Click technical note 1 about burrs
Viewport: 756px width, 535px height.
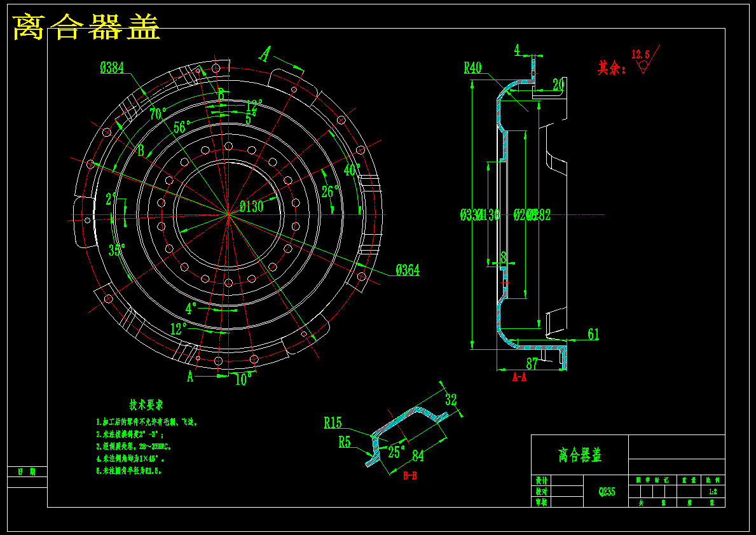(147, 422)
